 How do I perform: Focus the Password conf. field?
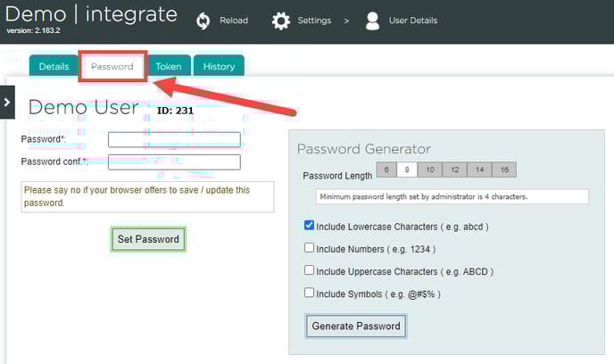[x=174, y=161]
